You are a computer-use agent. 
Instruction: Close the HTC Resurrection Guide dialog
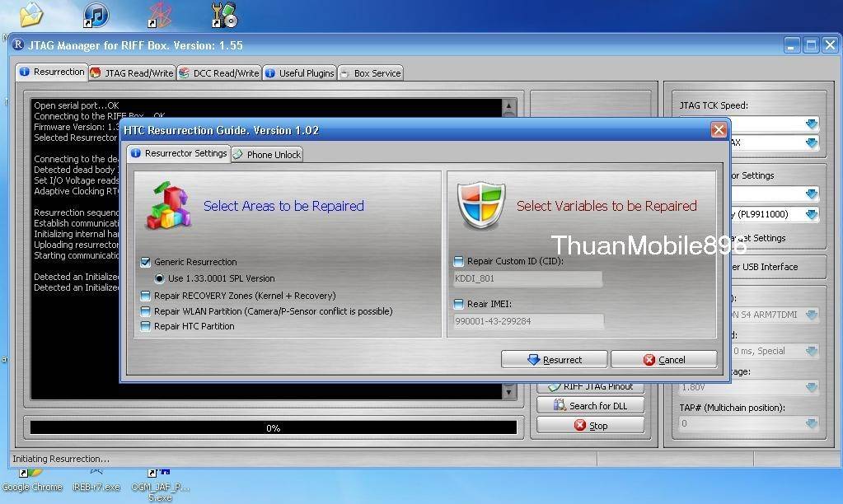click(719, 130)
